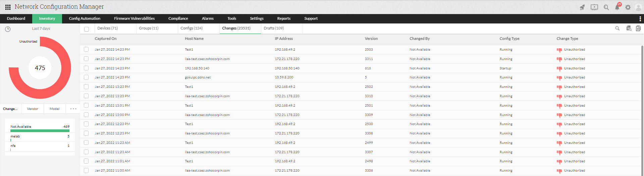
Task: Select checkbox for gokulpc.ddns.net row
Action: [x=86, y=77]
